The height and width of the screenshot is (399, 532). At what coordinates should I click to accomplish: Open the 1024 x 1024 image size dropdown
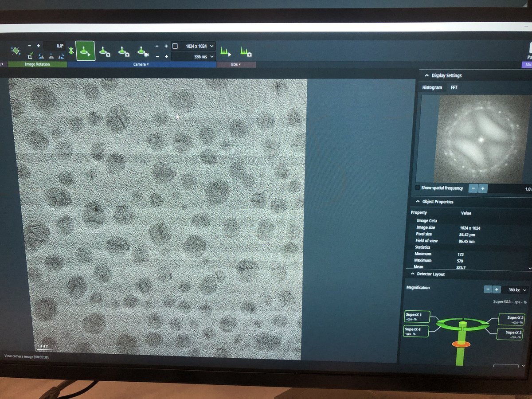coord(211,46)
